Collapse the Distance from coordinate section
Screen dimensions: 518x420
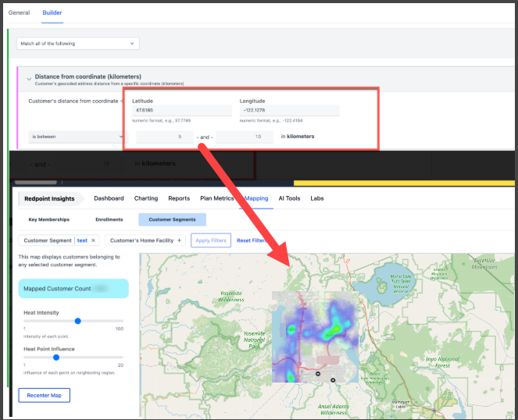point(30,78)
